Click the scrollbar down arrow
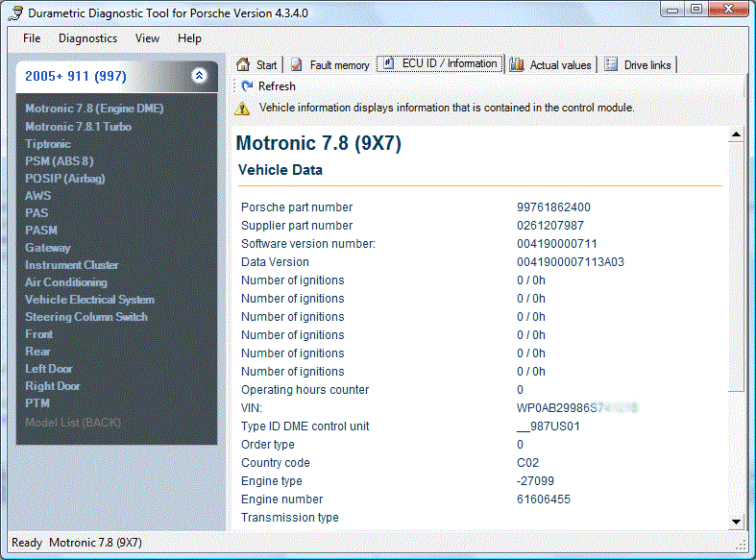Image resolution: width=756 pixels, height=560 pixels. pyautogui.click(x=736, y=522)
